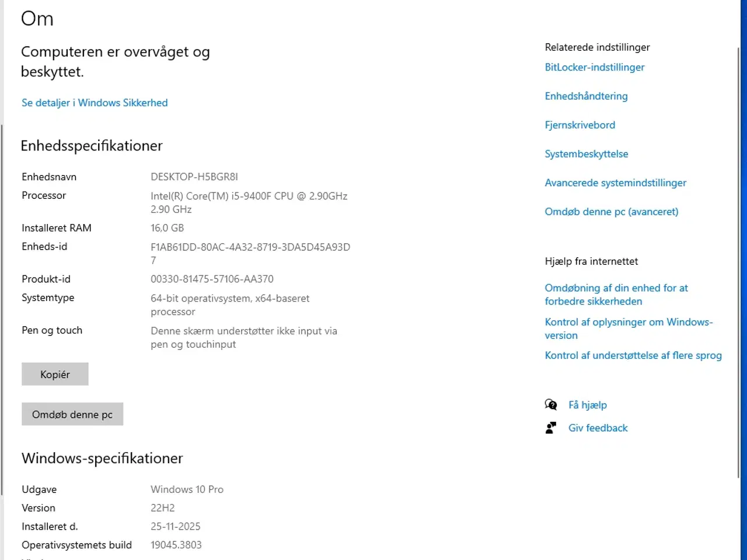
Task: Select the Enhedsnavn value DESKTOP-H5BGR8I
Action: [x=194, y=177]
